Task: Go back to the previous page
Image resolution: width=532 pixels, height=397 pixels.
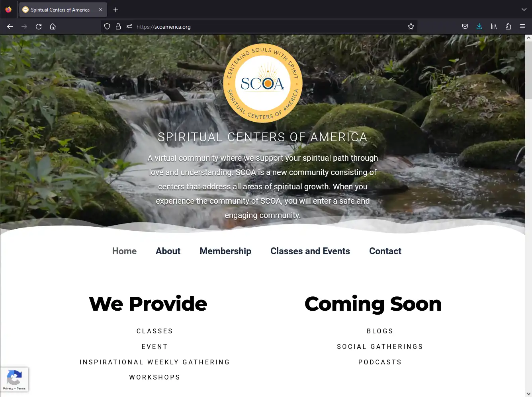Action: pos(10,27)
